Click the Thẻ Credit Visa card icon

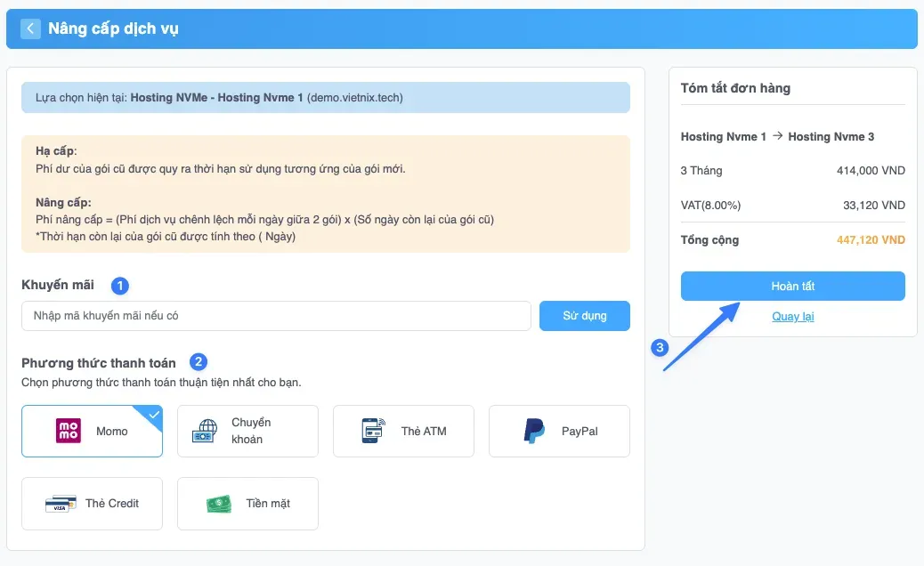61,504
